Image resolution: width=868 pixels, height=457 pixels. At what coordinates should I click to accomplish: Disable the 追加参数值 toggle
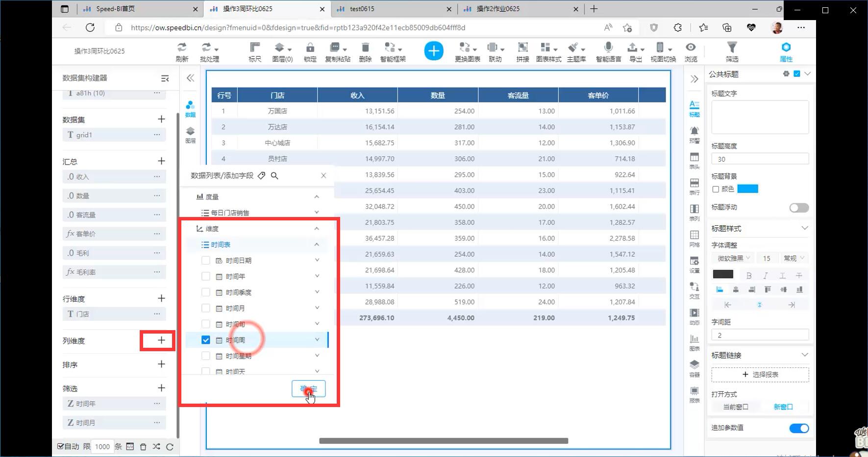(798, 429)
